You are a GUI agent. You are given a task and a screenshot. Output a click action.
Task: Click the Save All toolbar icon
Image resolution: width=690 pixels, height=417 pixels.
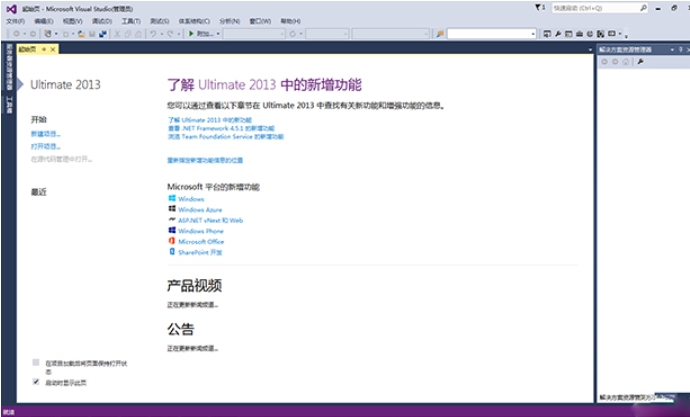click(x=103, y=34)
